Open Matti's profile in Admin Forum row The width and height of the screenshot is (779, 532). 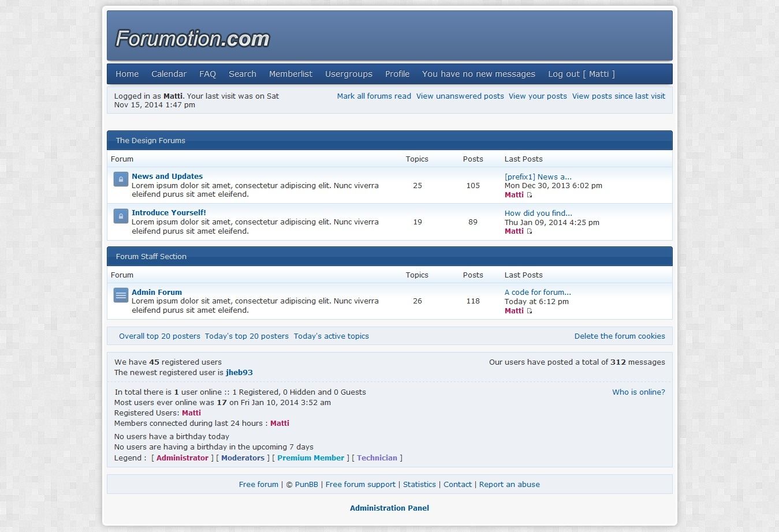point(514,311)
